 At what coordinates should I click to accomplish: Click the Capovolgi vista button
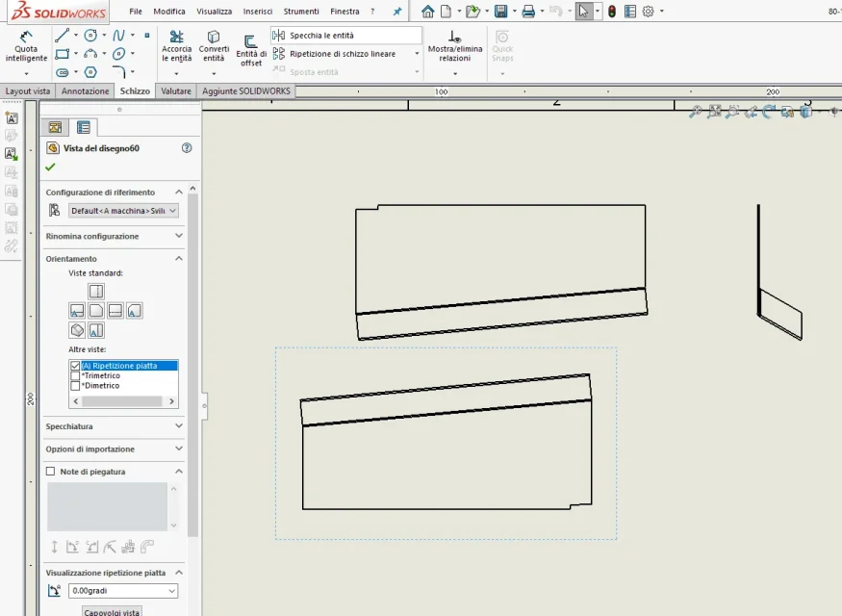click(x=113, y=612)
